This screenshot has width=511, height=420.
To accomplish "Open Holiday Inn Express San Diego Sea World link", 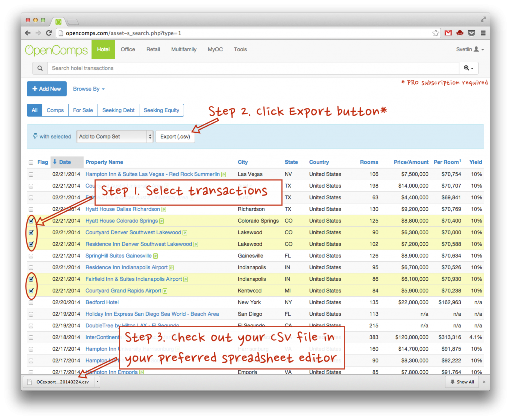I will pyautogui.click(x=152, y=314).
